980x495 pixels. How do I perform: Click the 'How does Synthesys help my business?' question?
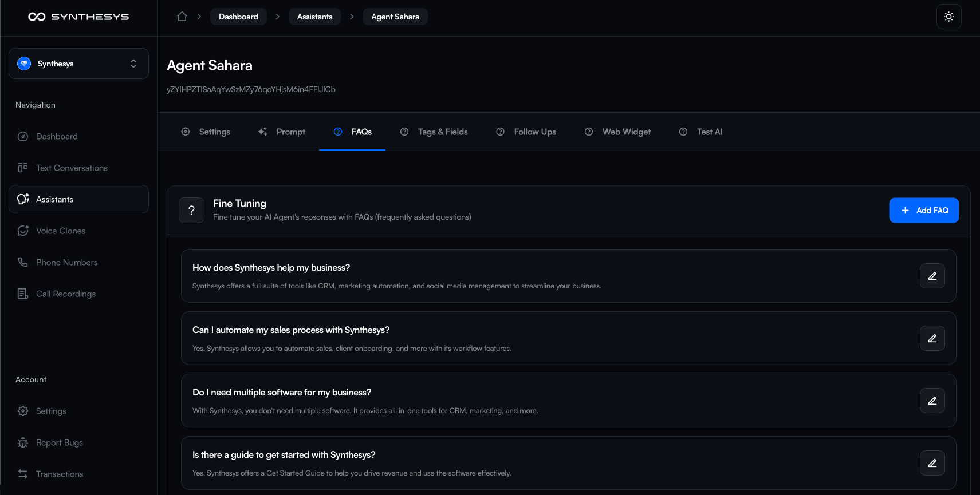click(271, 267)
